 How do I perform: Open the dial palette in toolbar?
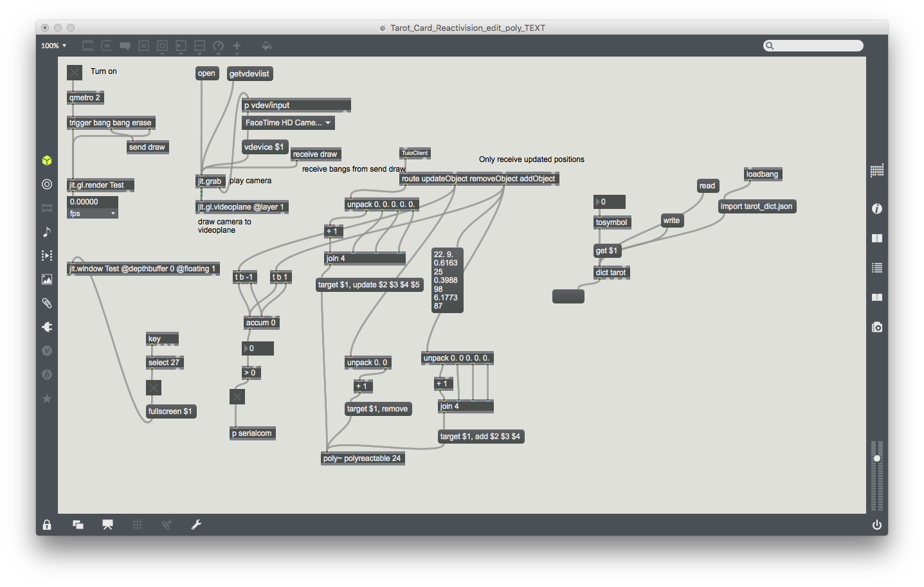[x=219, y=46]
